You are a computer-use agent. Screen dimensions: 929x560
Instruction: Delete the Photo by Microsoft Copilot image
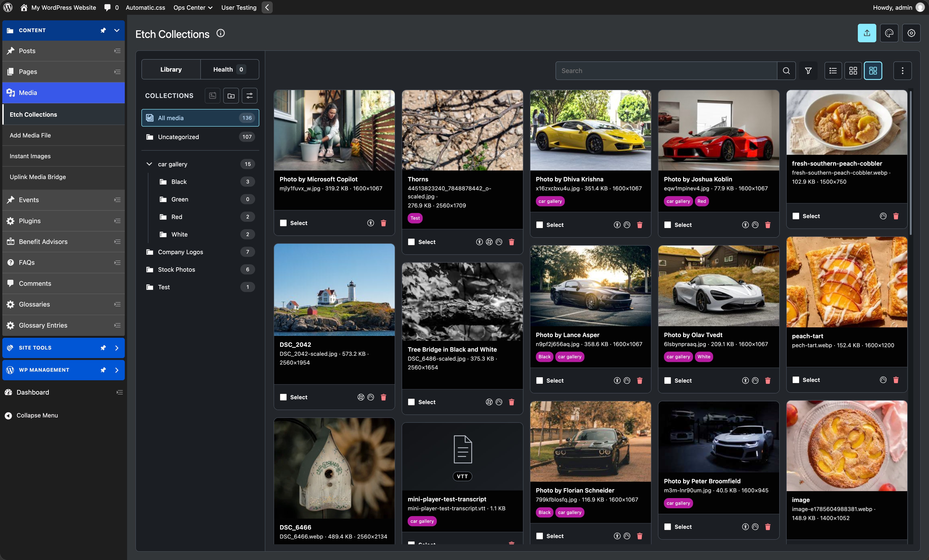pos(383,223)
